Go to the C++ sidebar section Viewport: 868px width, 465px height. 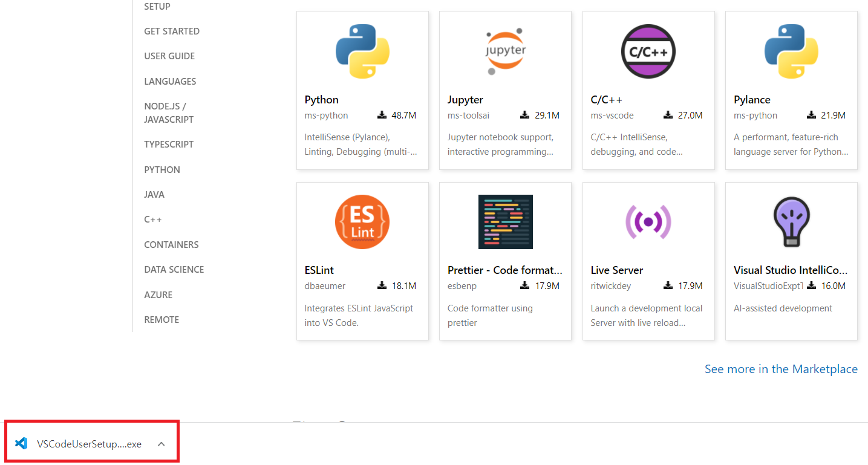153,219
